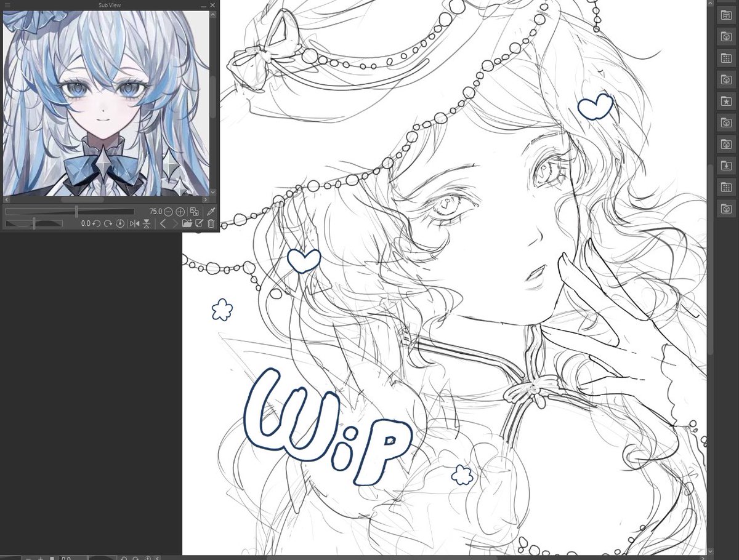This screenshot has width=739, height=560.
Task: Import image file into Sub View
Action: pos(187,223)
